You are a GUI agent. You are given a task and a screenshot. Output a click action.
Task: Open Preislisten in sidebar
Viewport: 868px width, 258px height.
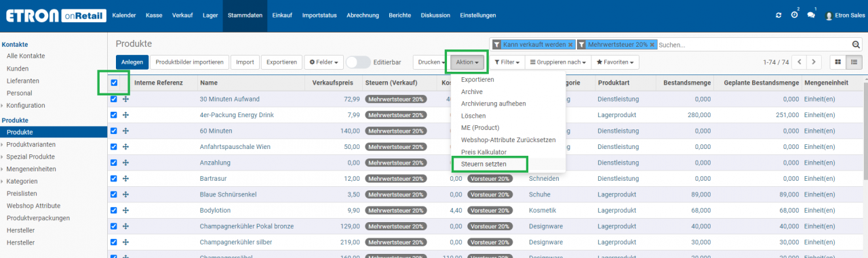[x=22, y=194]
